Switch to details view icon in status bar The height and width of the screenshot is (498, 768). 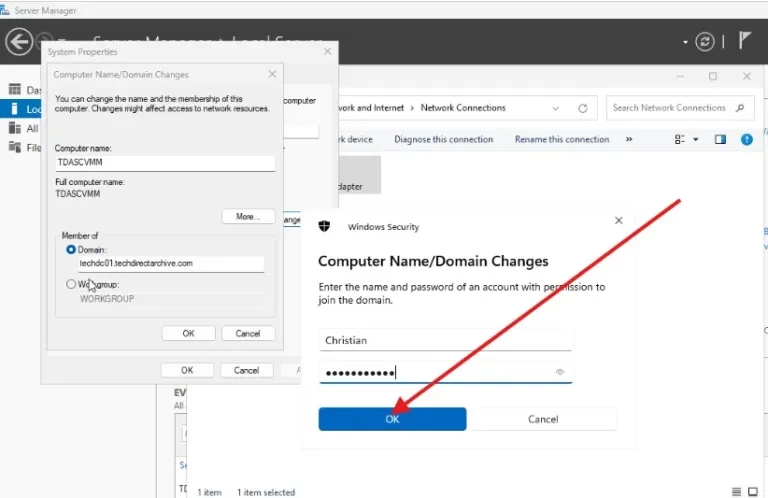pyautogui.click(x=736, y=491)
